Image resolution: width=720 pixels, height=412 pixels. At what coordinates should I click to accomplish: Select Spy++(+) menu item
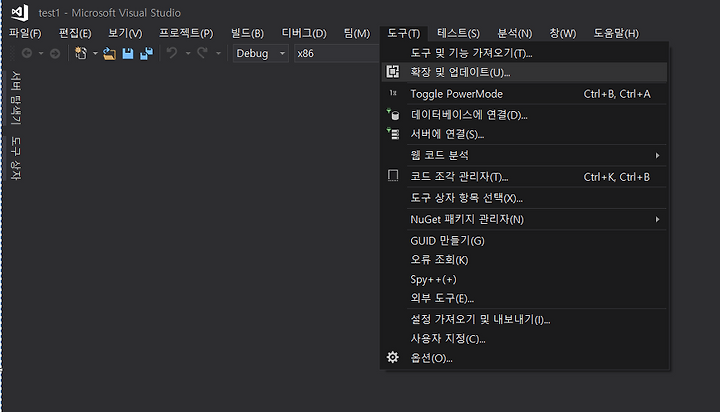tap(524, 279)
